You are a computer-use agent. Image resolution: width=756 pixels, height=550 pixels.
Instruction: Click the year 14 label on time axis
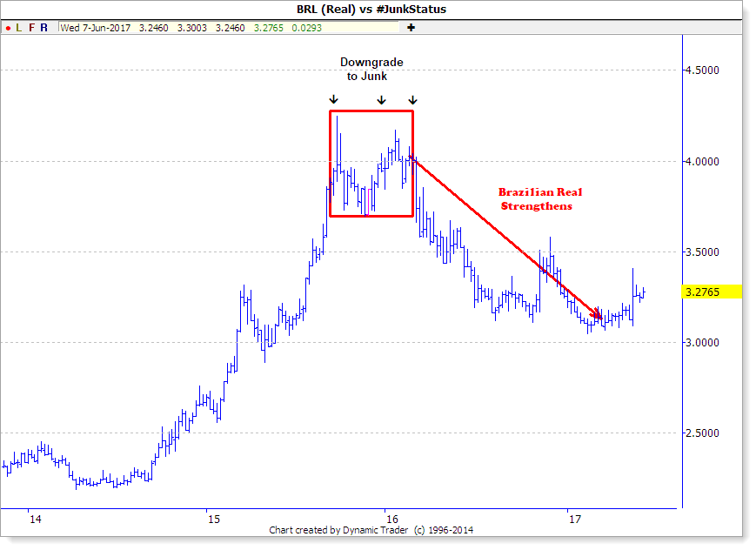pos(35,520)
